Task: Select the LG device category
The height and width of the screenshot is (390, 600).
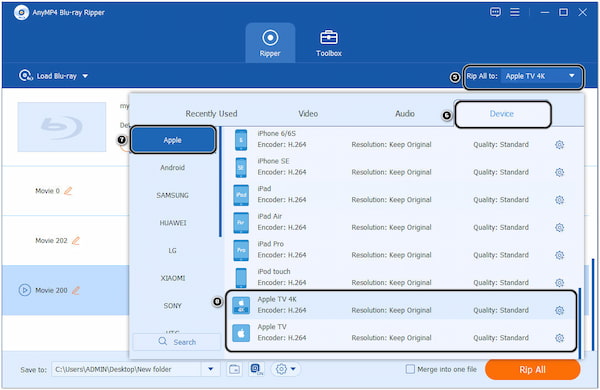Action: pyautogui.click(x=173, y=251)
